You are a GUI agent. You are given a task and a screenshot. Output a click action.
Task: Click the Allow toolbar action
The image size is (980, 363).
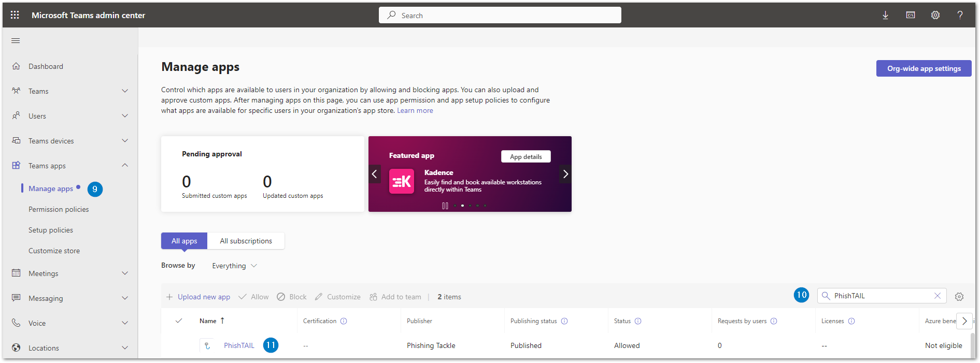click(253, 297)
